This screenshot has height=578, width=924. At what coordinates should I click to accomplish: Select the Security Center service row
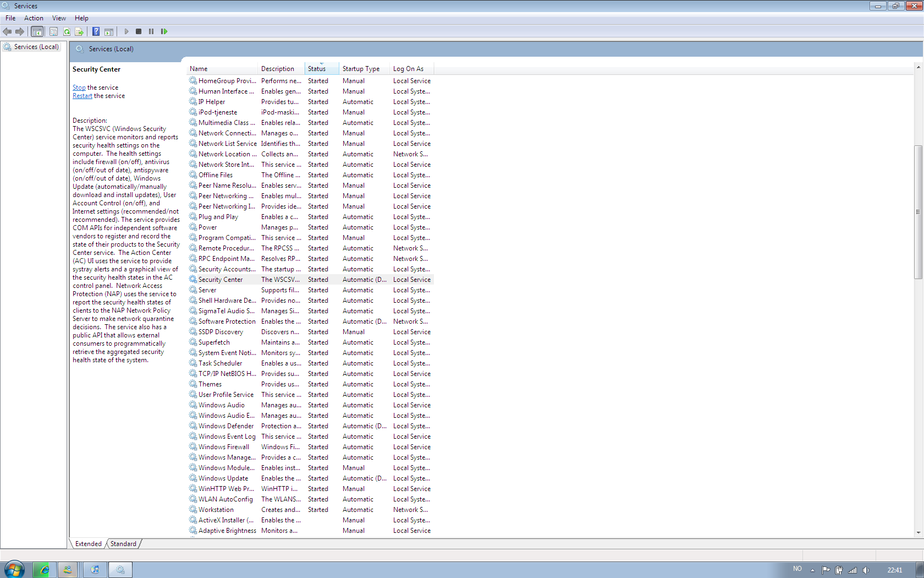pos(311,280)
